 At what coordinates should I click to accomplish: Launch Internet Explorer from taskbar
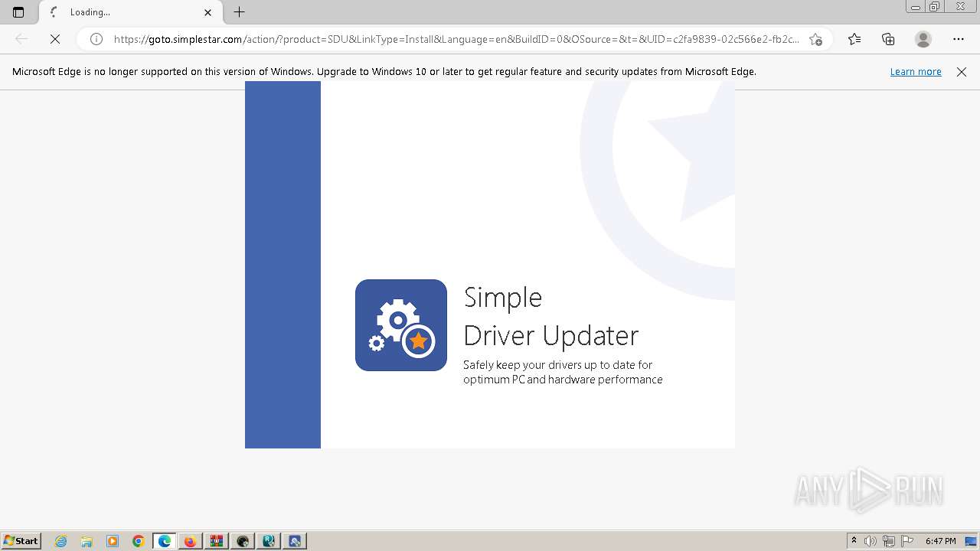click(61, 541)
